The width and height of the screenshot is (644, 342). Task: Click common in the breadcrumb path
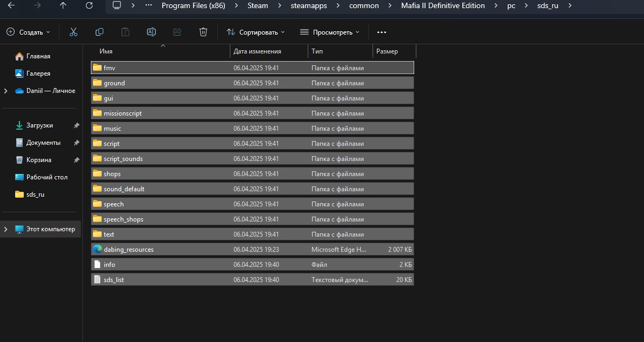[x=364, y=5]
